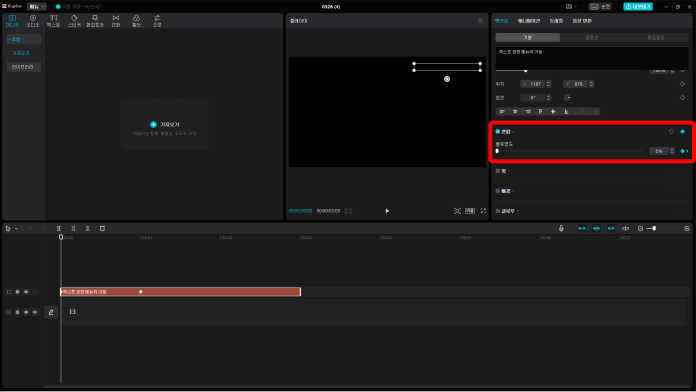This screenshot has height=392, width=696.
Task: Click the undo arrow in timeline toolbar
Action: [x=30, y=228]
